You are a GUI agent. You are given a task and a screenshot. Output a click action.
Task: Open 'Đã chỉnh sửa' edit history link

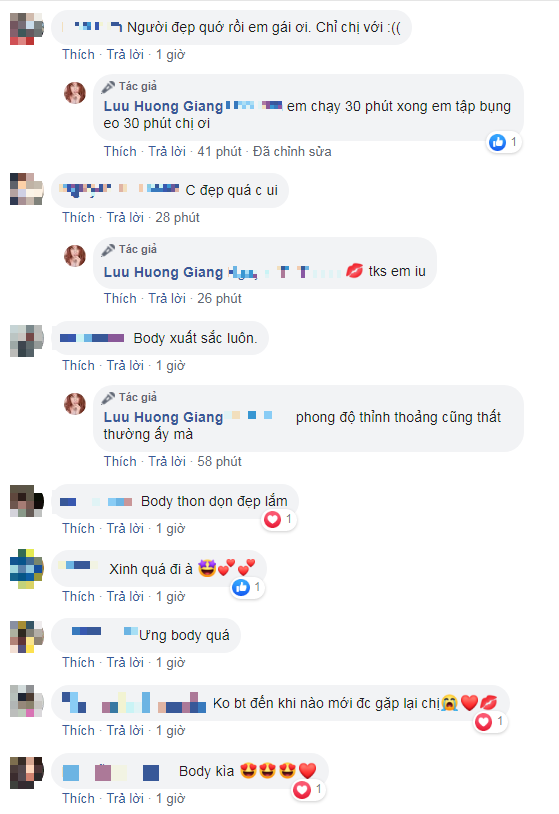[x=292, y=152]
